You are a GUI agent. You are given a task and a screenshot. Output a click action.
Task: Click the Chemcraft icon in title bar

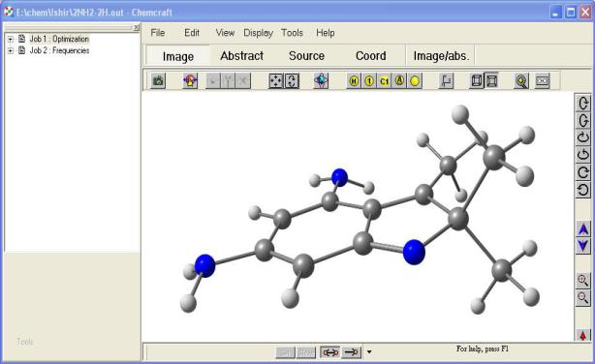[x=9, y=12]
